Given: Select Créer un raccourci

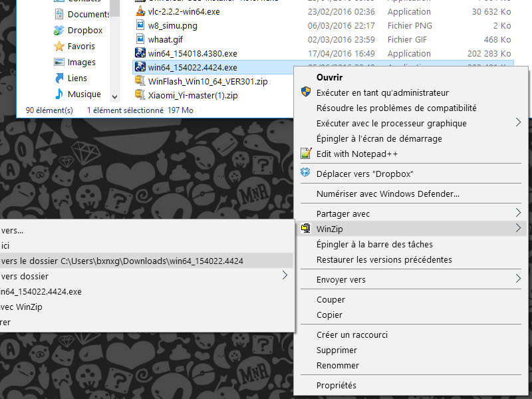Looking at the screenshot, I should [352, 335].
